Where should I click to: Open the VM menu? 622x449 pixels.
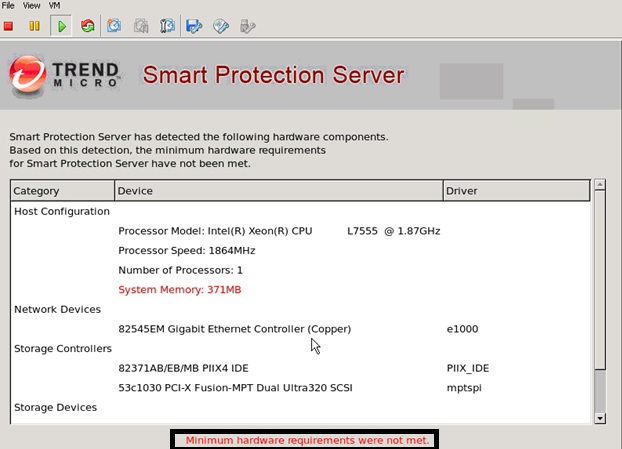point(55,6)
